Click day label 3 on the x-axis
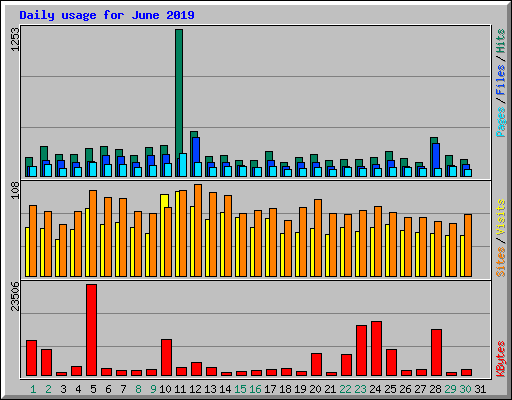This screenshot has width=512, height=400. coord(63,389)
